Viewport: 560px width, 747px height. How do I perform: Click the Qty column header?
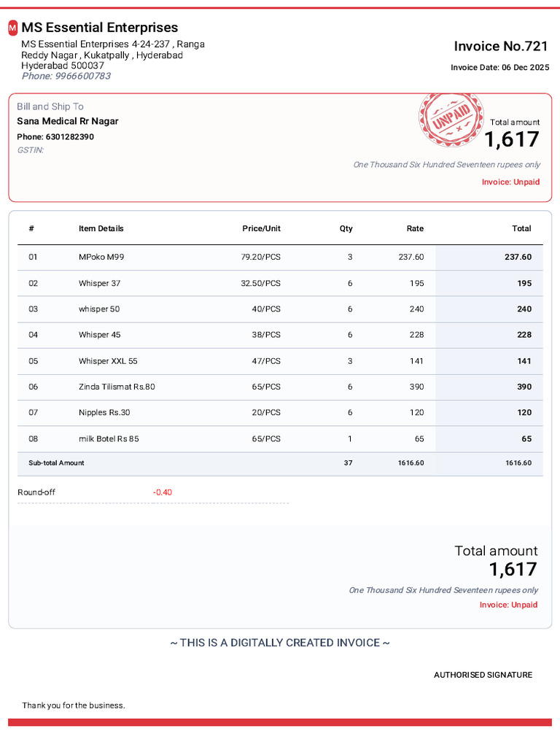click(346, 228)
